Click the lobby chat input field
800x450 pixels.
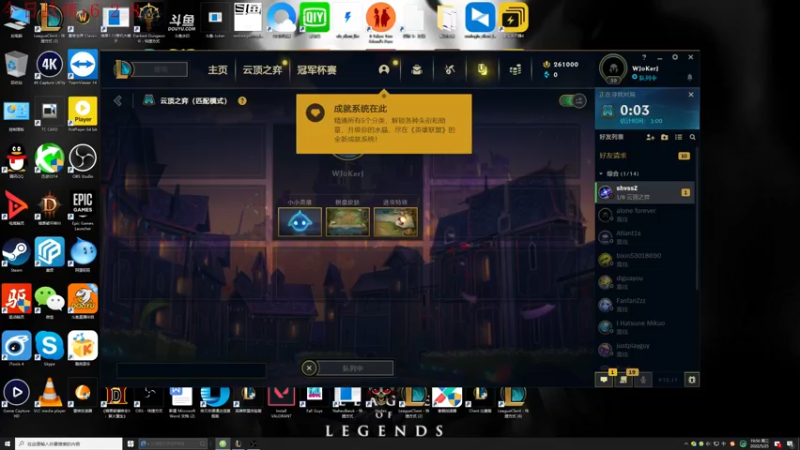(191, 370)
